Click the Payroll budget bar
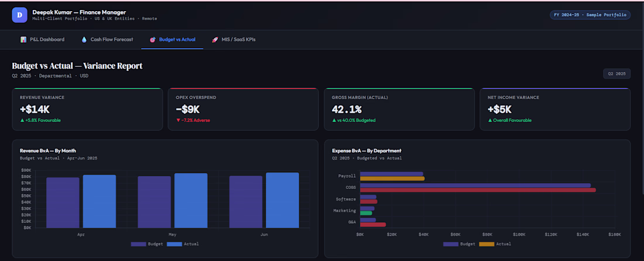The image size is (644, 261). (x=392, y=174)
